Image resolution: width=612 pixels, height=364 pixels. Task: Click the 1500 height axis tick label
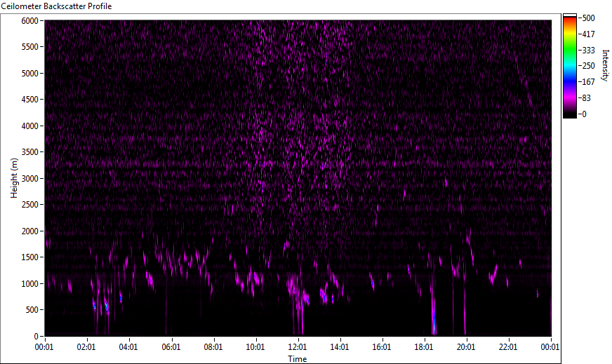[x=29, y=257]
